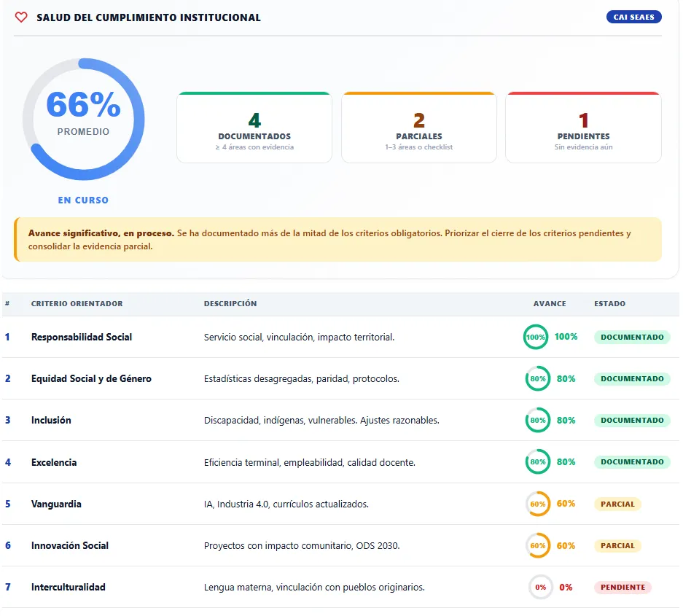
Task: Click the EN CURSO status label
Action: [x=83, y=200]
